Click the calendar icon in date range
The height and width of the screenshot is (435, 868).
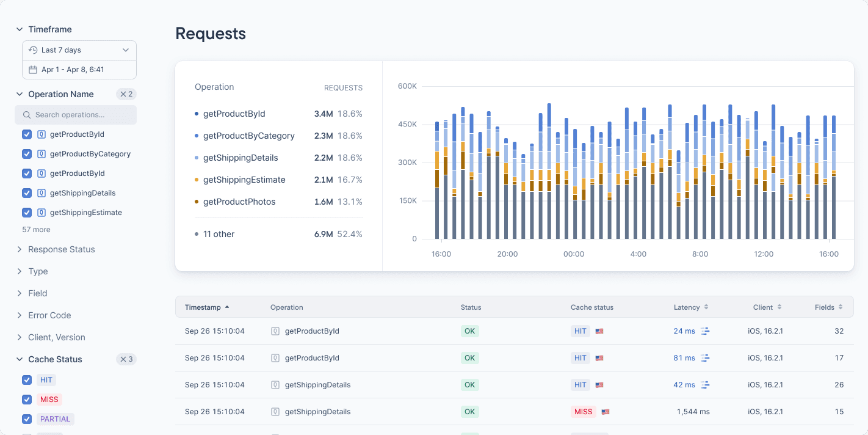tap(33, 70)
